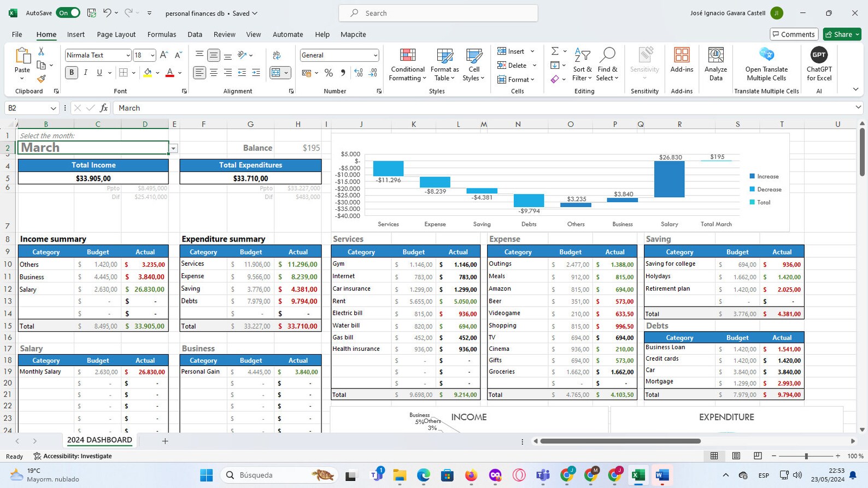This screenshot has width=868, height=488.
Task: Click the Fill Color bucket swatch
Action: click(x=148, y=73)
